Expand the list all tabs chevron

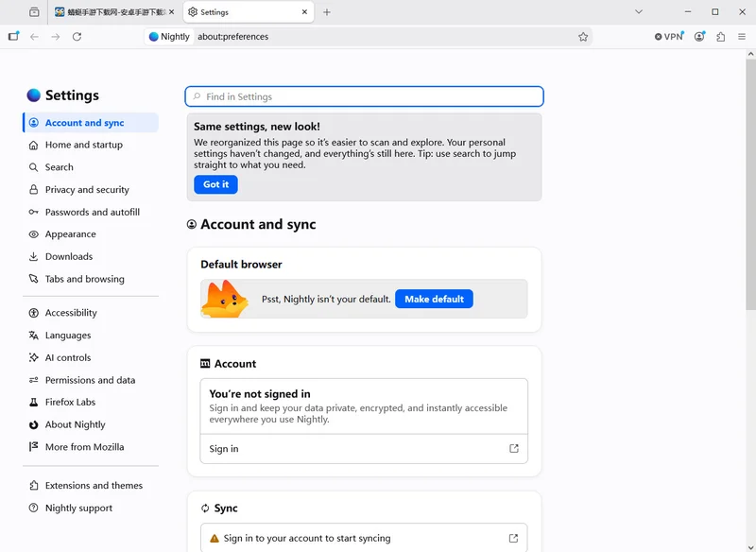pyautogui.click(x=639, y=12)
